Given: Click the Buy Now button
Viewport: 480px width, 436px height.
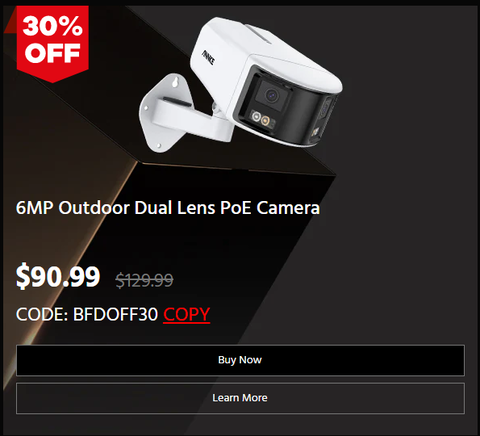Looking at the screenshot, I should [240, 360].
